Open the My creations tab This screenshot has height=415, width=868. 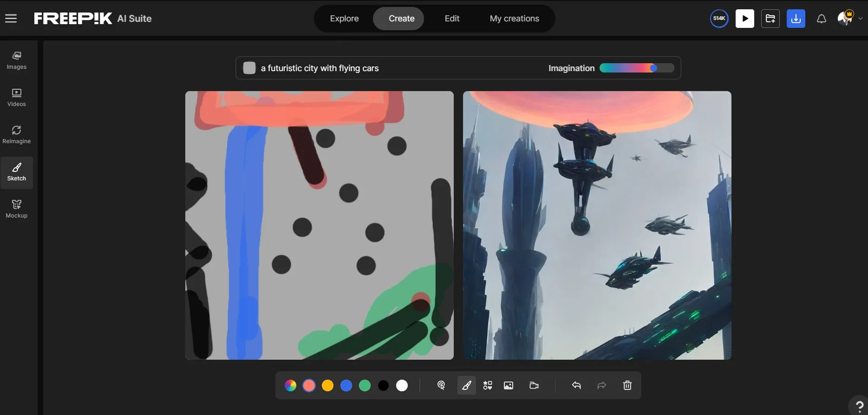click(x=514, y=19)
